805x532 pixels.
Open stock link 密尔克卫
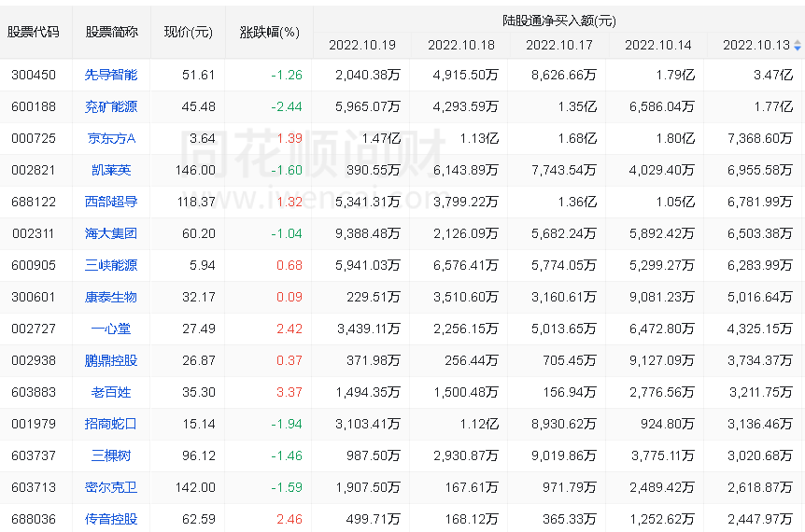pos(111,487)
